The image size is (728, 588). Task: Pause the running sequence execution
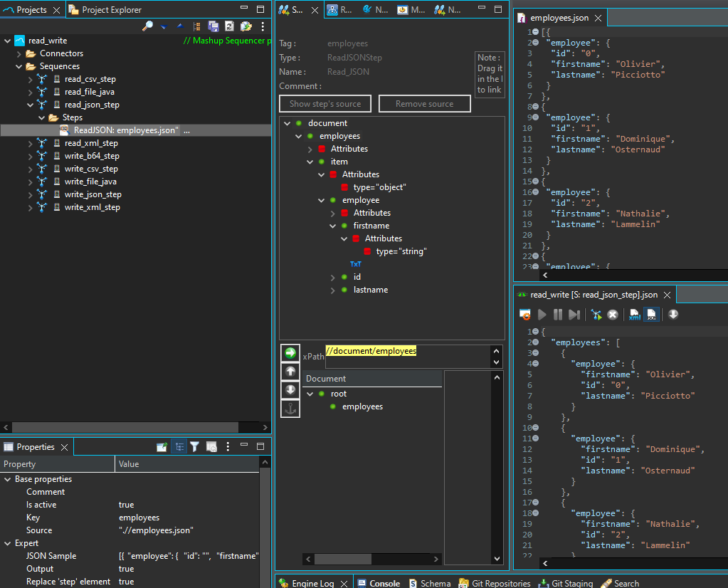558,314
